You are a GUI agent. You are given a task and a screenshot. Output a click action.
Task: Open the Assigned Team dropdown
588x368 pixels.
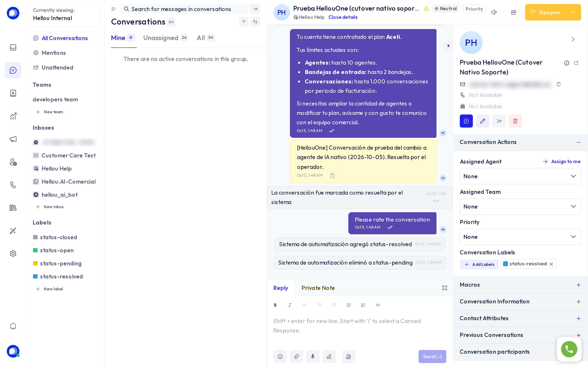pyautogui.click(x=520, y=206)
